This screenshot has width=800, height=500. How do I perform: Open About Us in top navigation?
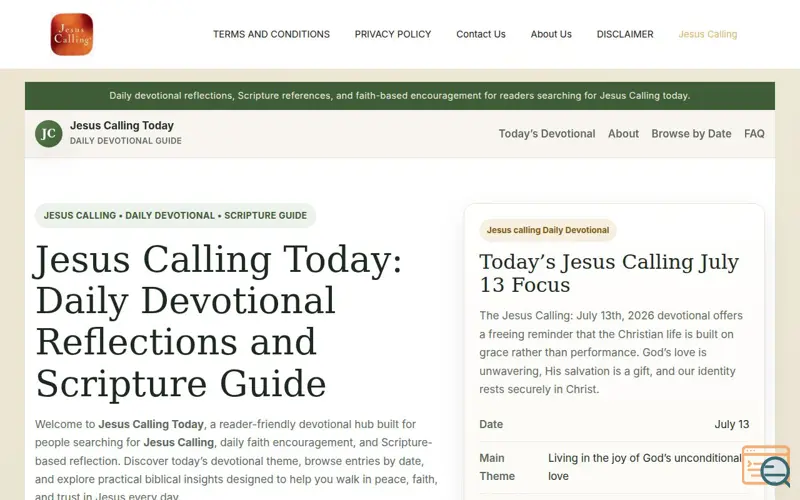point(551,34)
